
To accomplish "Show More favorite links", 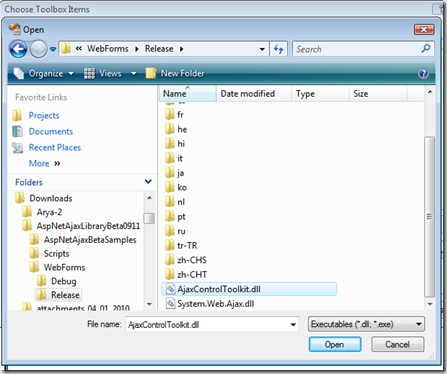I will [44, 163].
